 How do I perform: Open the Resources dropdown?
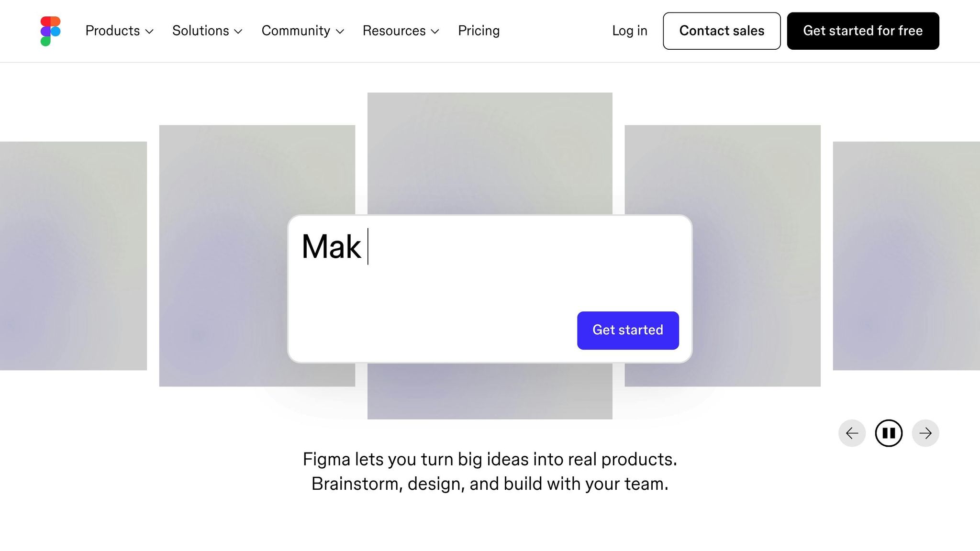401,31
